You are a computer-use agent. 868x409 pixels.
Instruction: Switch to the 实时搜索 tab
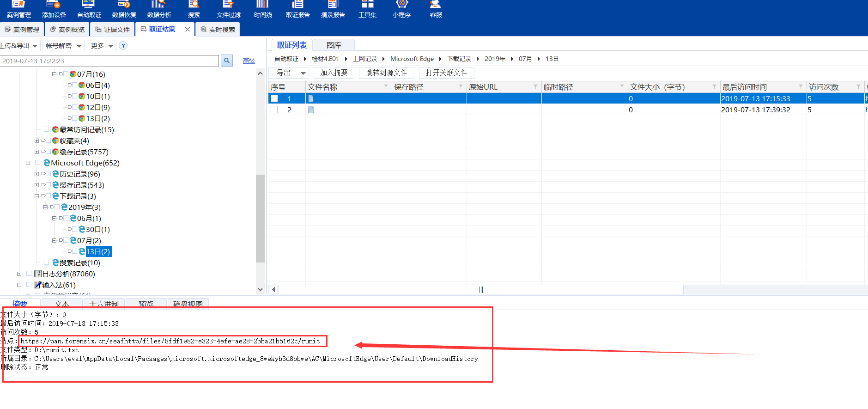(218, 29)
